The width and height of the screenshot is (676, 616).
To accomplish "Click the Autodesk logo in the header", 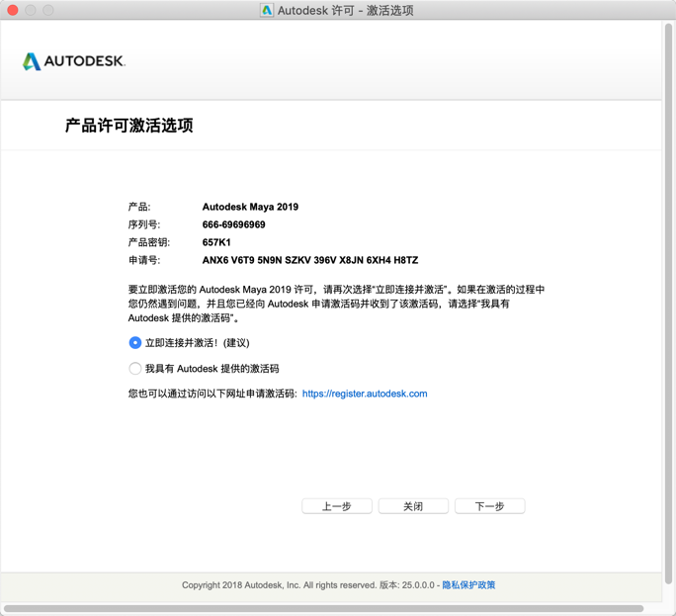I will 73,61.
